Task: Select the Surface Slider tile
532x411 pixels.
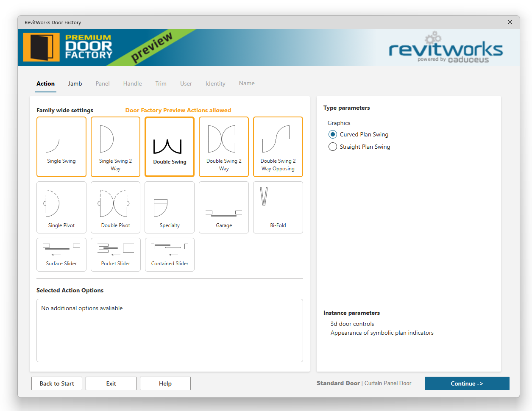Action: (61, 254)
